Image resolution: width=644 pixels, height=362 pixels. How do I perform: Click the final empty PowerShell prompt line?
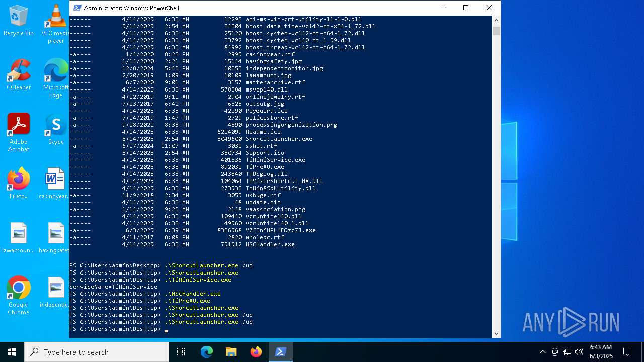[x=119, y=329]
